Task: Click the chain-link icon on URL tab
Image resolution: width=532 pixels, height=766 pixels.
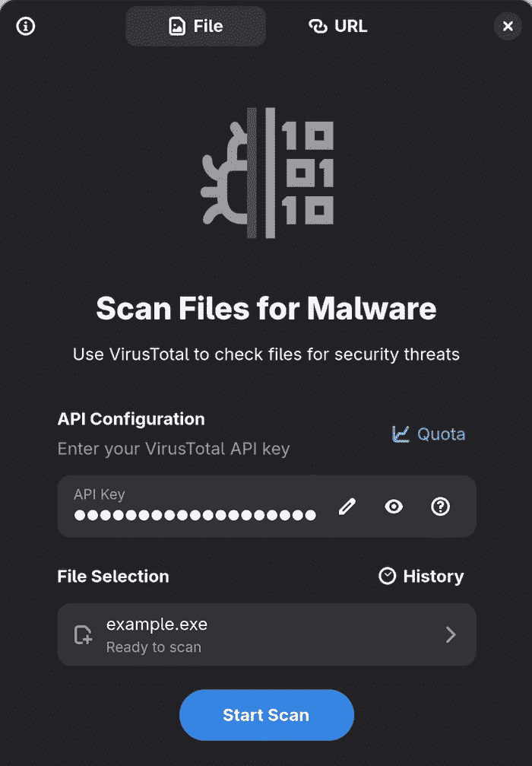Action: coord(317,27)
